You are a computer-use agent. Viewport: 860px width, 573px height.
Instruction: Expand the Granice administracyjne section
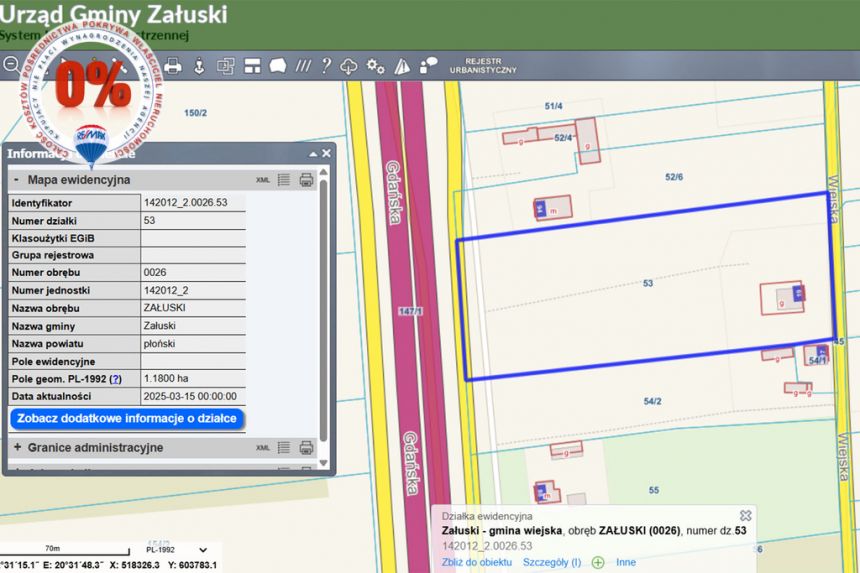tap(17, 447)
